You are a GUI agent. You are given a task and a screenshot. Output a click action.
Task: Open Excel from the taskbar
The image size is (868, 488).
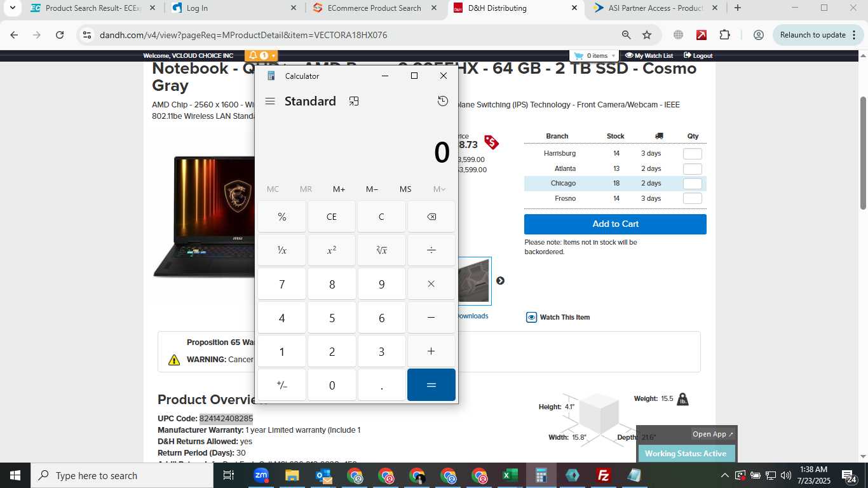(x=510, y=475)
